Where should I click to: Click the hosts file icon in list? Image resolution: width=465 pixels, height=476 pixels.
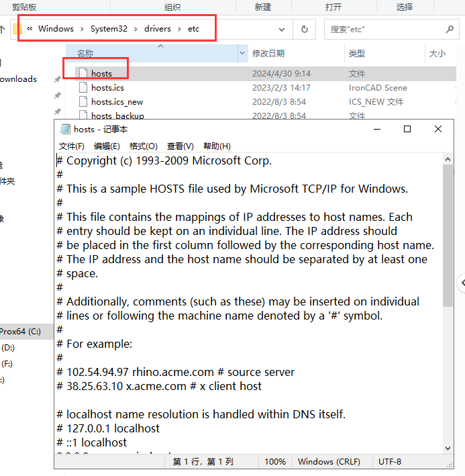click(x=83, y=73)
